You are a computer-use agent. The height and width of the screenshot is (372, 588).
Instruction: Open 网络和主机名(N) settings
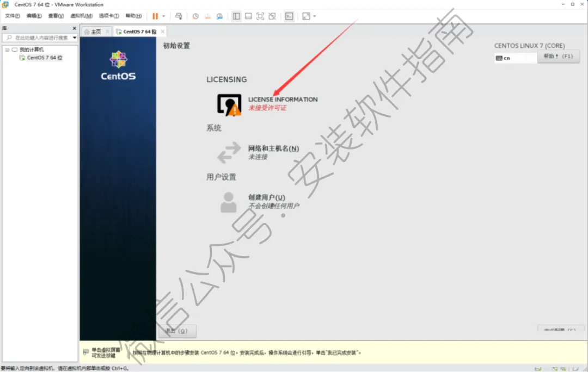tap(273, 148)
